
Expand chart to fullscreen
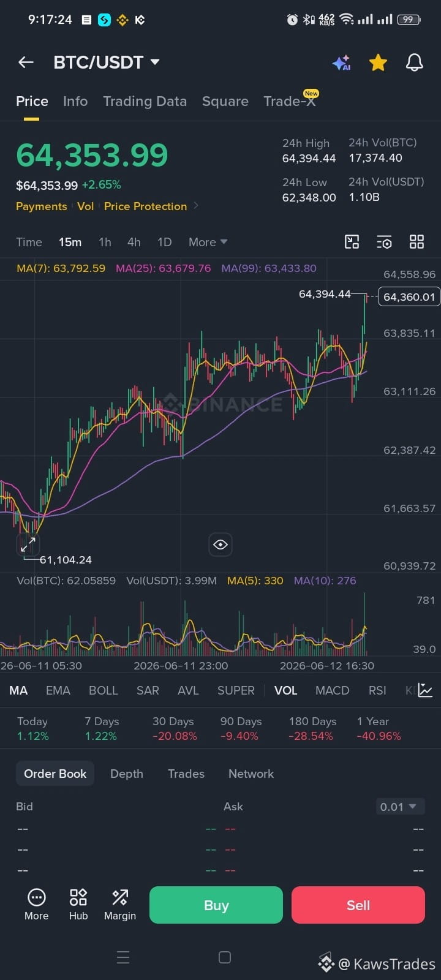[x=28, y=544]
